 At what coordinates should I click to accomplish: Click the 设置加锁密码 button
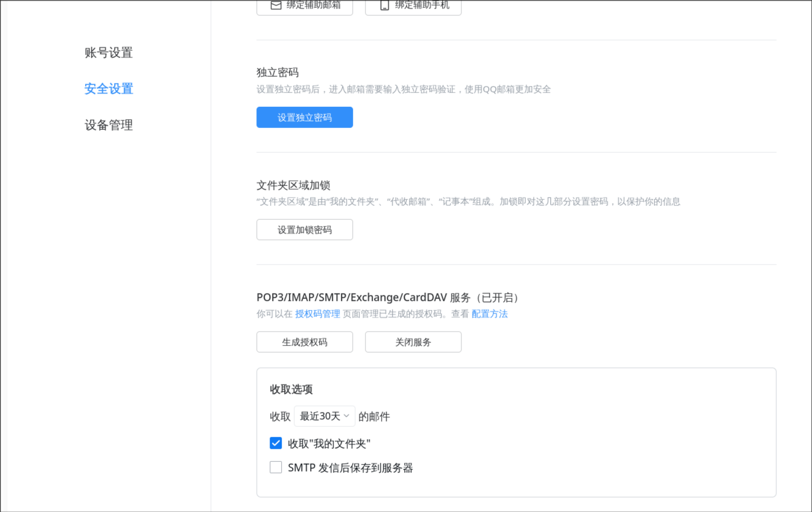point(305,229)
